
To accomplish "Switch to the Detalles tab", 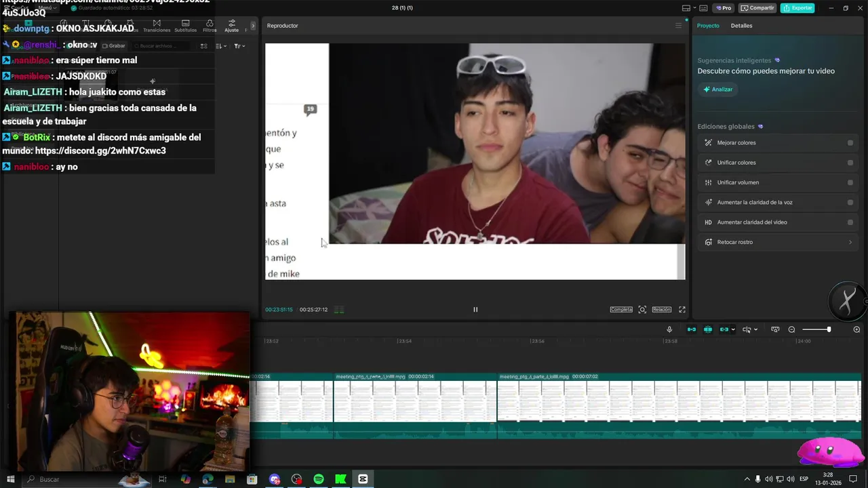I will 741,26.
